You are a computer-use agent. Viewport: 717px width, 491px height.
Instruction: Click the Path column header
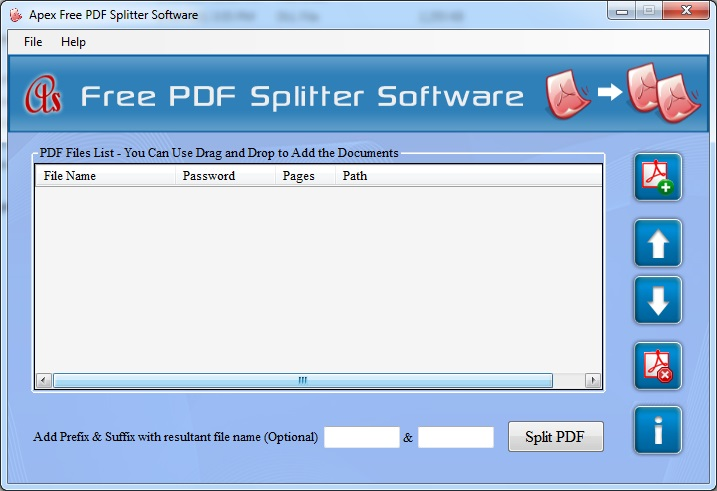point(468,176)
